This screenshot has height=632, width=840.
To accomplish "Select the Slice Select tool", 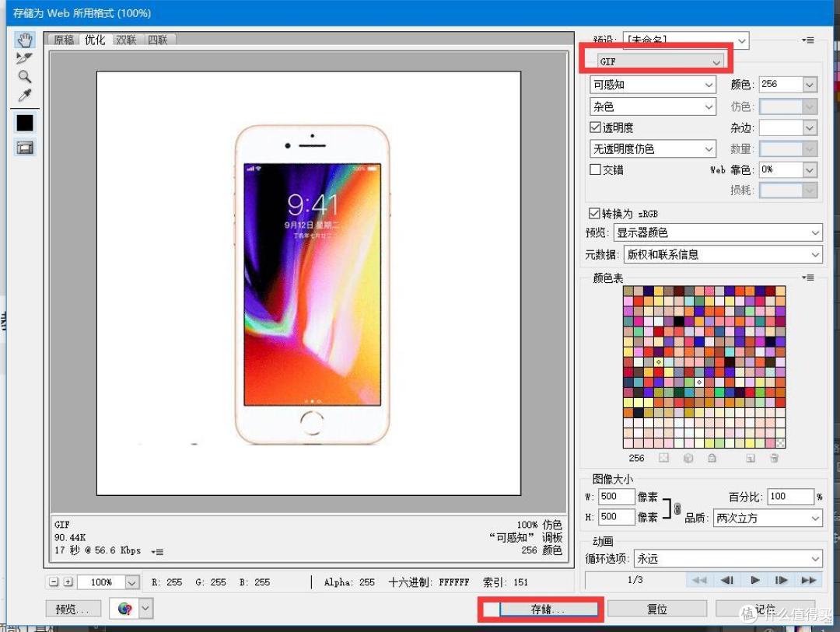I will (25, 58).
